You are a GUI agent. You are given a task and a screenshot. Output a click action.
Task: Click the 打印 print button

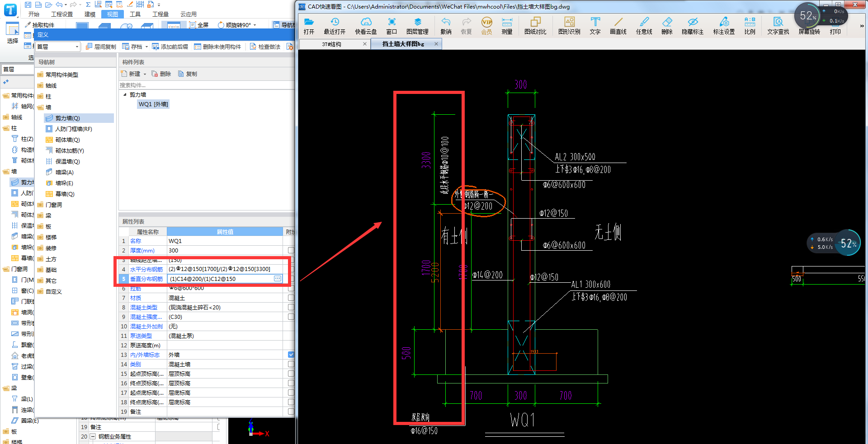coord(835,32)
